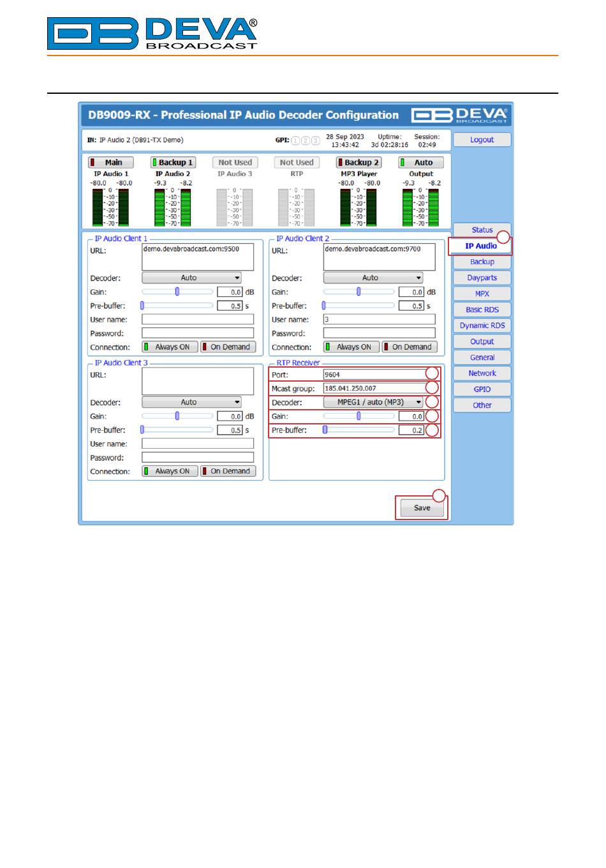Click RTP Receiver Pre-buffer slider

(359, 430)
